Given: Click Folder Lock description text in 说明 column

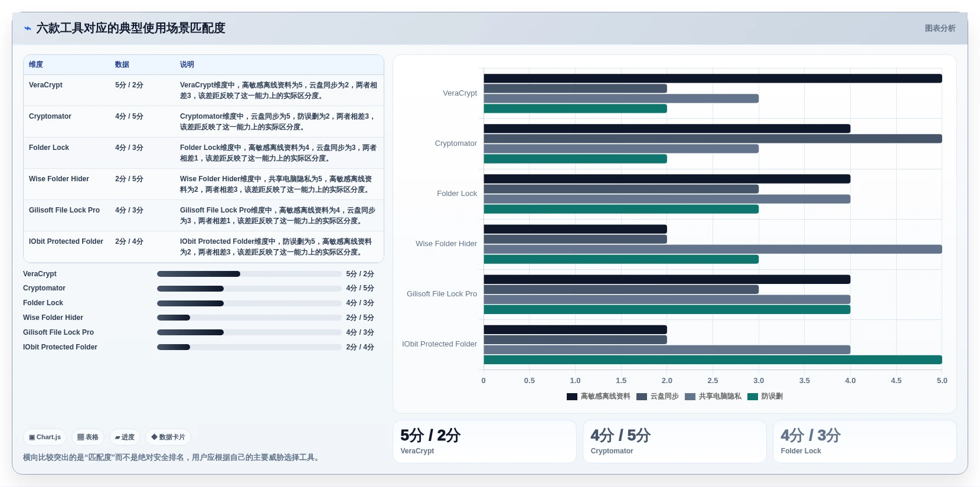Looking at the screenshot, I should pyautogui.click(x=279, y=153).
